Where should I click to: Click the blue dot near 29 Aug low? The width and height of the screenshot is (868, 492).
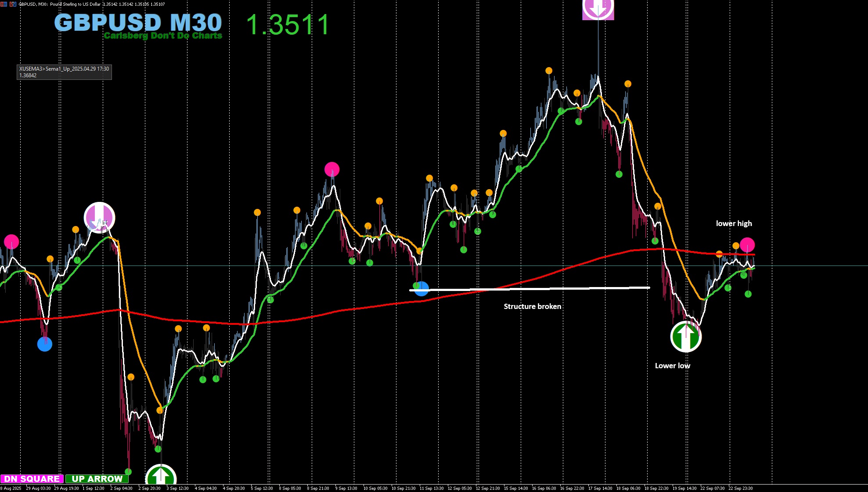pos(45,344)
